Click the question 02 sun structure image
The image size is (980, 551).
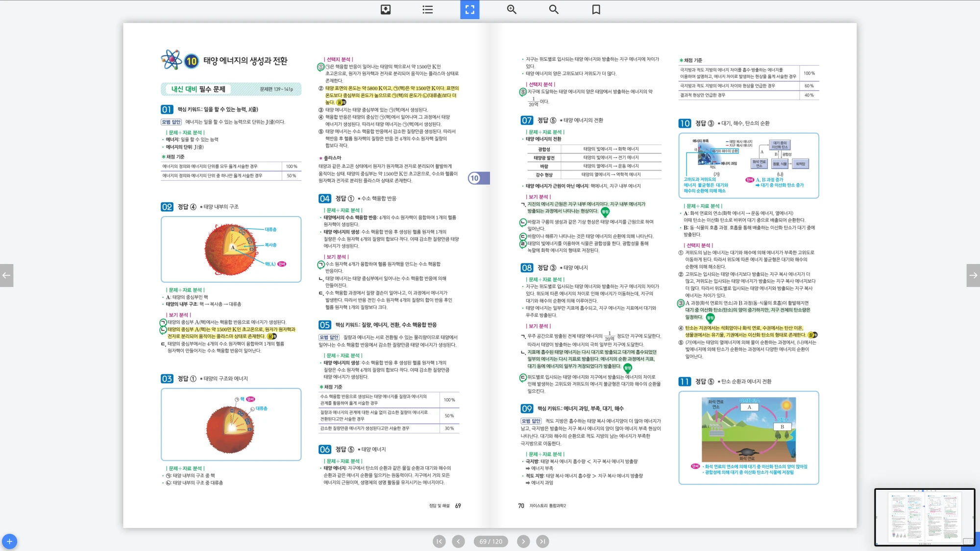tap(231, 249)
